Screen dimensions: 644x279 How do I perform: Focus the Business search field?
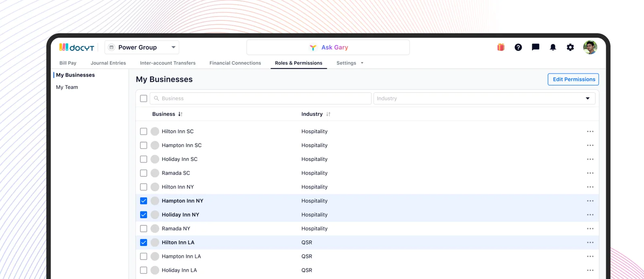point(260,98)
